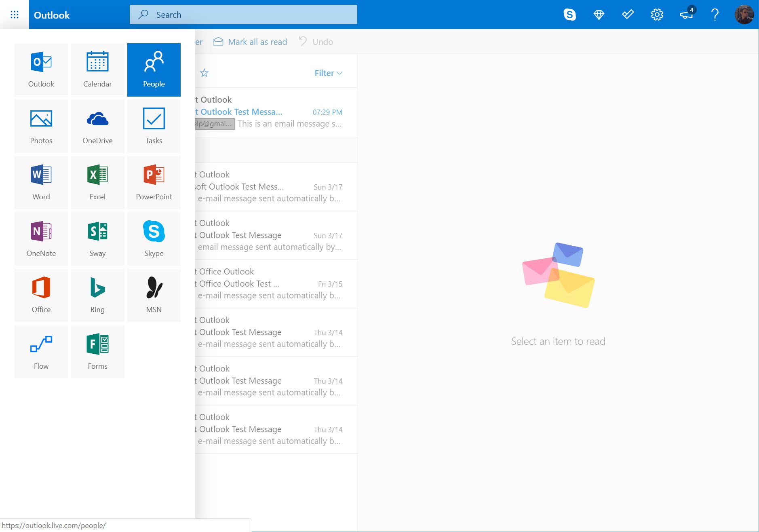The width and height of the screenshot is (759, 532).
Task: Open the People app tile
Action: coord(154,70)
